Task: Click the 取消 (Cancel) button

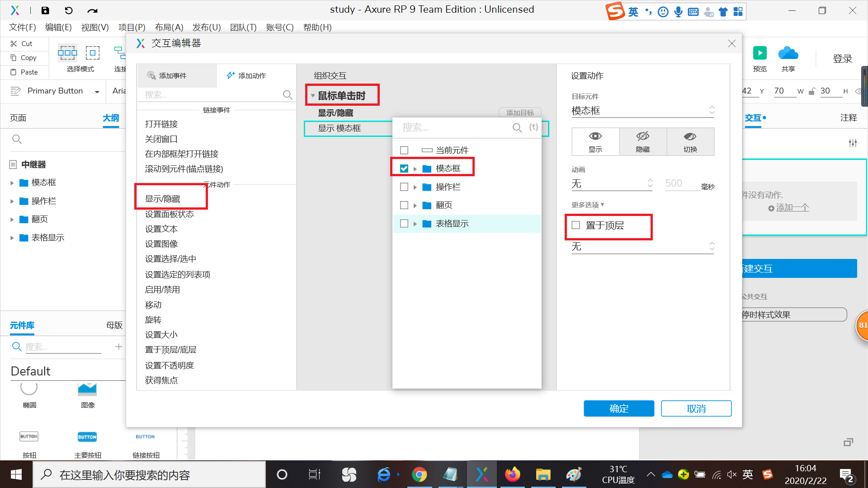Action: 696,408
